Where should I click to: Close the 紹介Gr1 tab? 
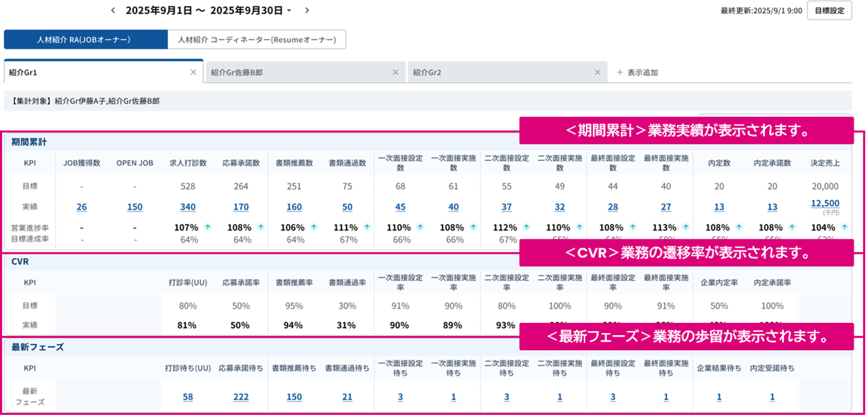tap(193, 72)
